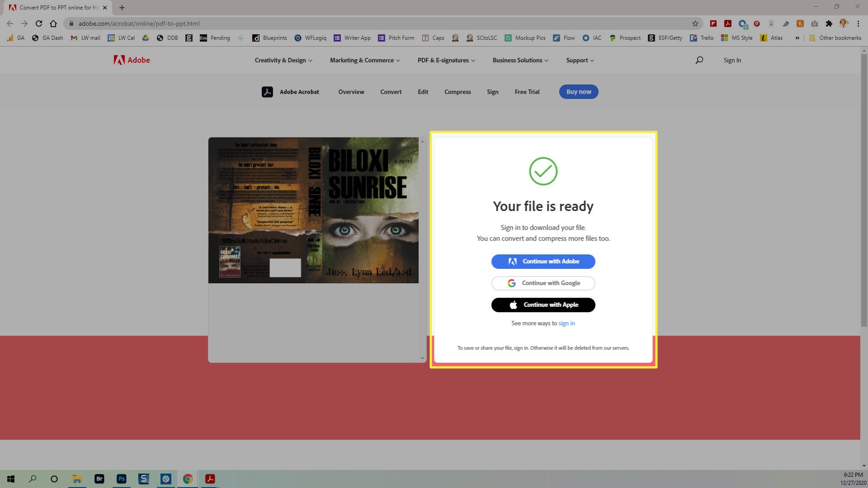Click Continue with Google button
This screenshot has width=868, height=488.
tap(543, 283)
